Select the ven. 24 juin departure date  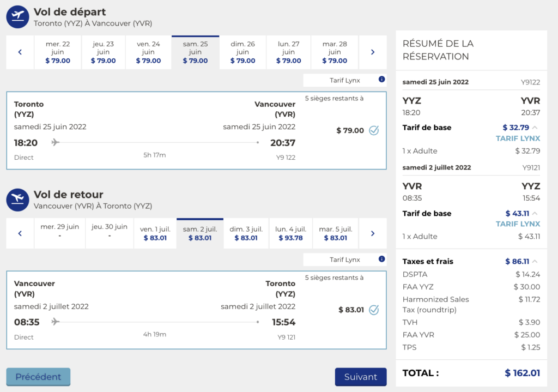point(148,52)
